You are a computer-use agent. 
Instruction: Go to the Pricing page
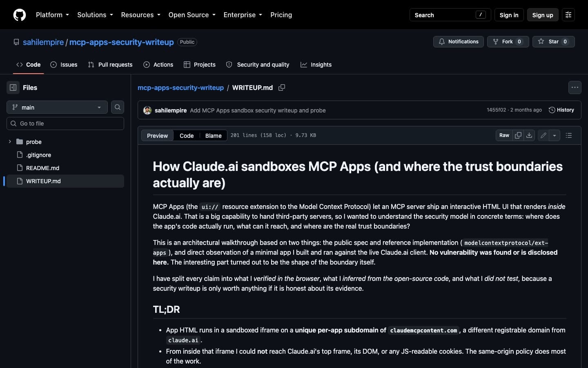click(x=281, y=15)
